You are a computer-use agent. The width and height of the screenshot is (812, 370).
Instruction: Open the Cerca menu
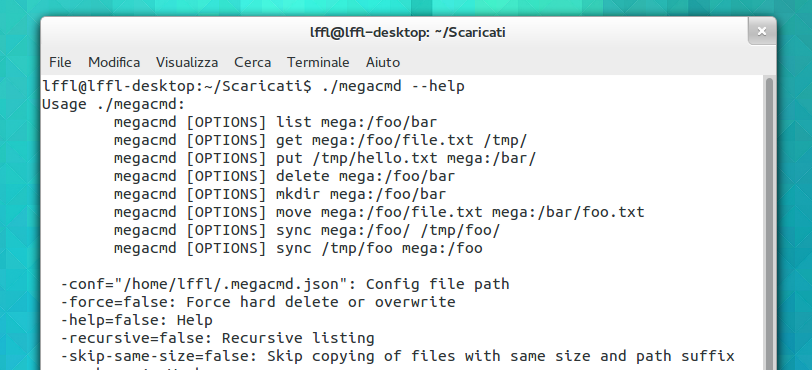pyautogui.click(x=252, y=62)
